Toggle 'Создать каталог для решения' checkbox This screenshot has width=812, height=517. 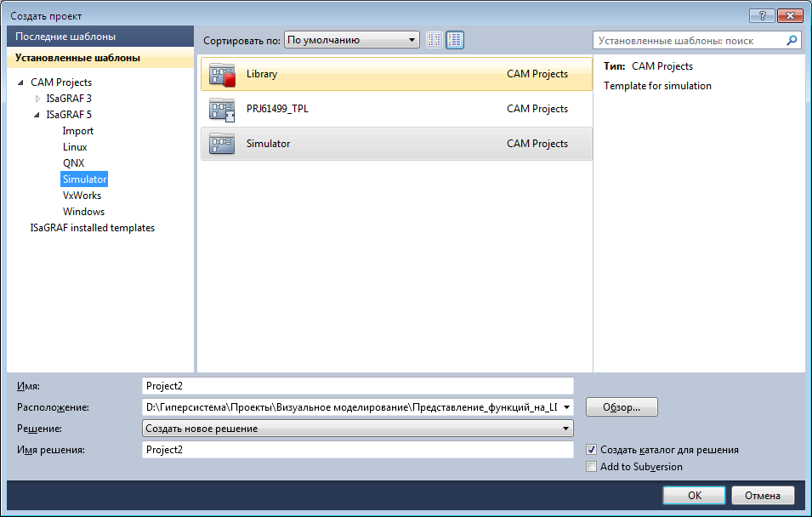592,450
